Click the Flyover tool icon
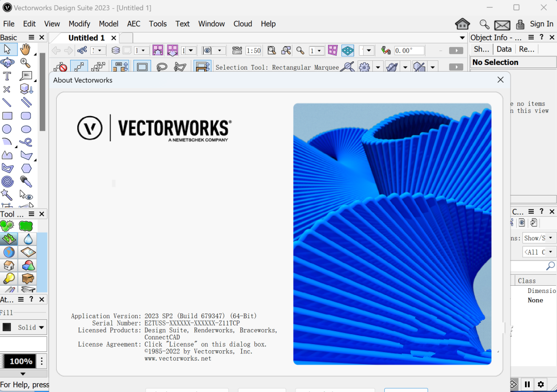The image size is (557, 392). point(7,63)
